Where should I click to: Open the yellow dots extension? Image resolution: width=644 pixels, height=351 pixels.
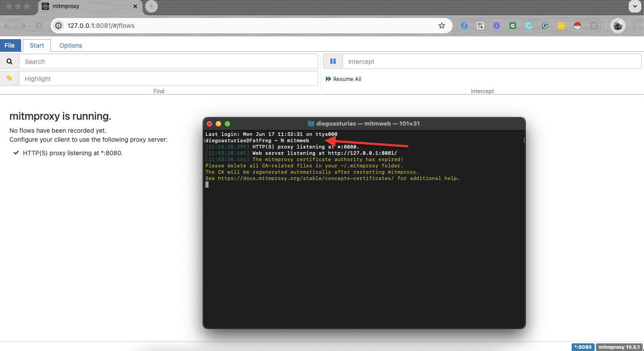[x=561, y=26]
